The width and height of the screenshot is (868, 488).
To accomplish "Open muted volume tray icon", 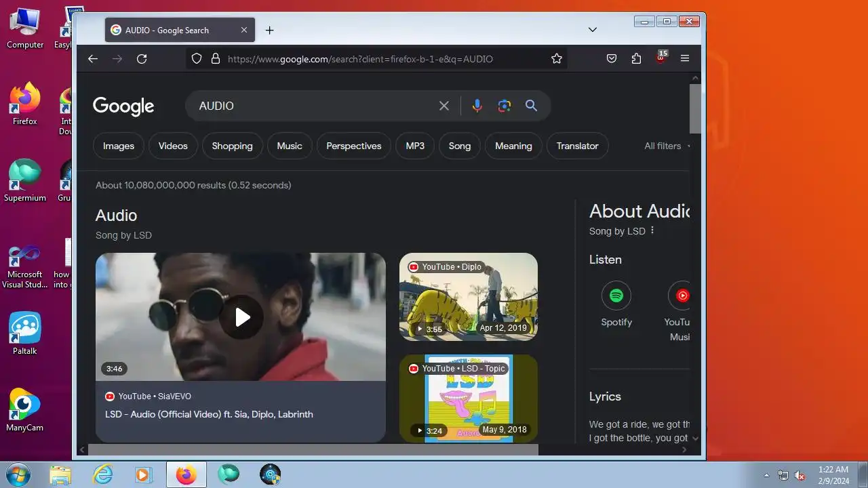I will click(800, 475).
